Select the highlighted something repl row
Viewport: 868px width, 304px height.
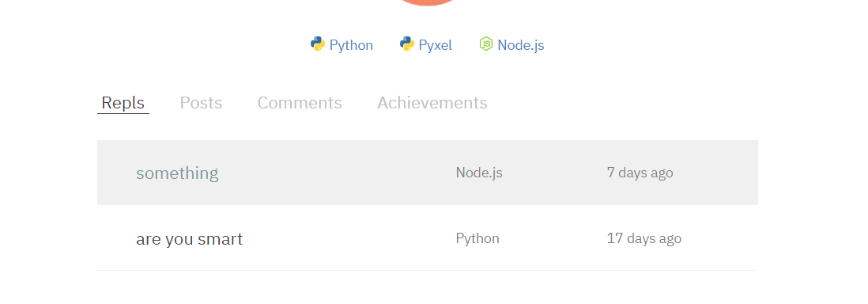(x=428, y=173)
